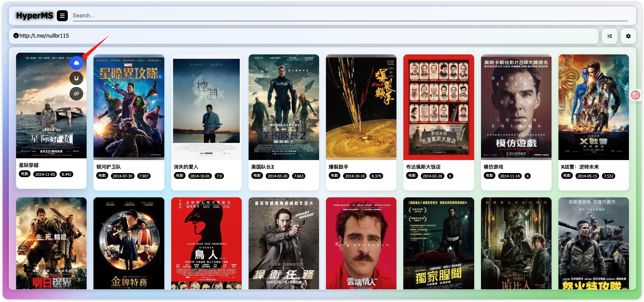
Task: Open the hamburger menu next to HyperMS
Action: (62, 16)
